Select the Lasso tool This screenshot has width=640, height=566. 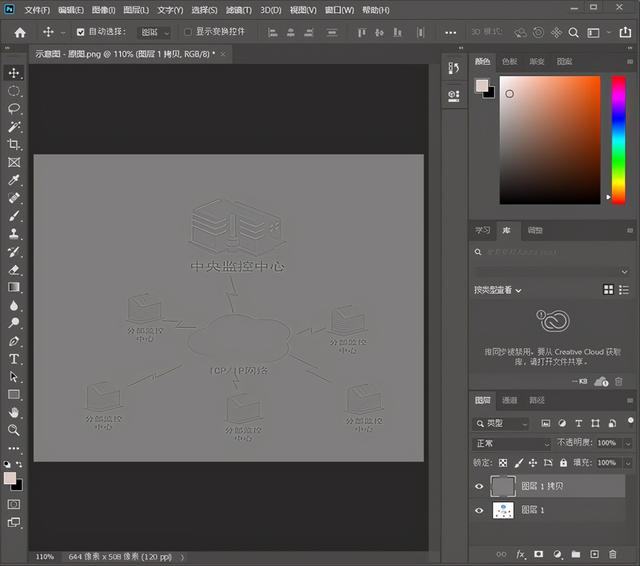pos(14,109)
